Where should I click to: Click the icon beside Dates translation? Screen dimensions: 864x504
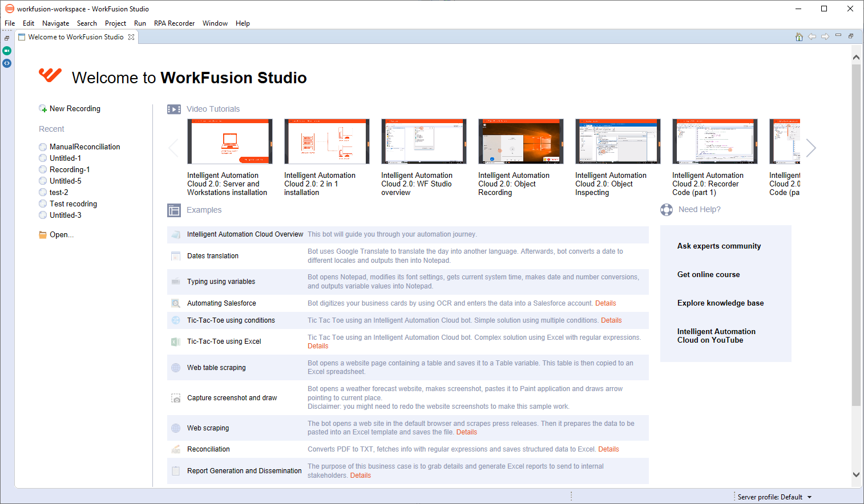click(x=176, y=256)
